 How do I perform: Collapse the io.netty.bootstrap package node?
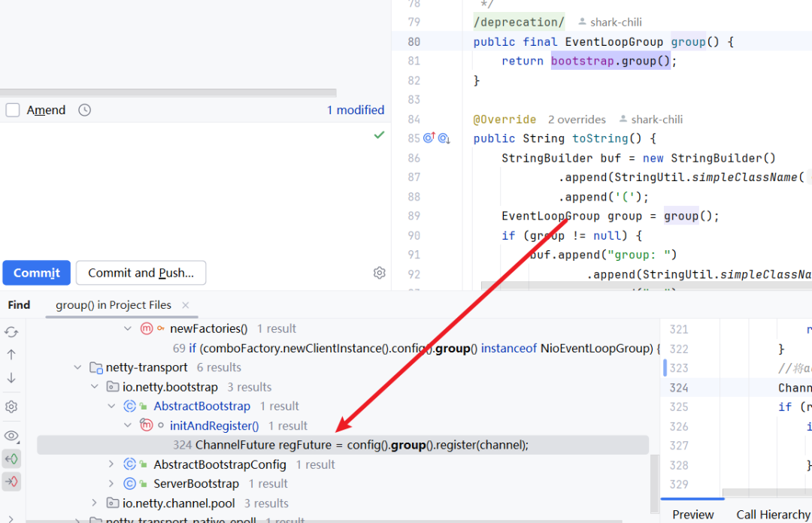94,387
